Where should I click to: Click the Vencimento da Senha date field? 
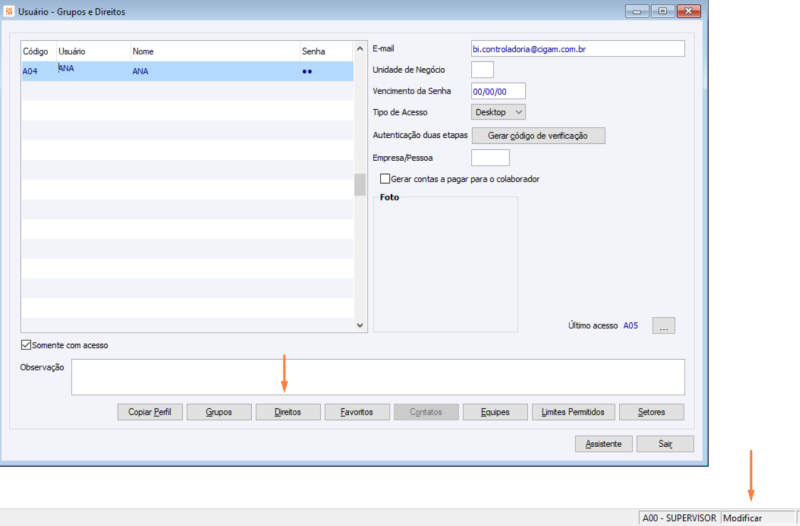[498, 91]
